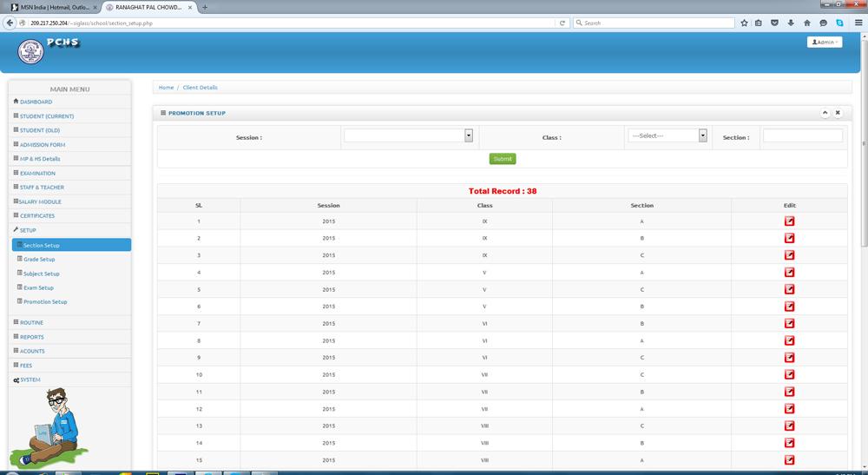Image resolution: width=868 pixels, height=475 pixels.
Task: Open the Skype toolbar icon
Action: click(x=839, y=23)
